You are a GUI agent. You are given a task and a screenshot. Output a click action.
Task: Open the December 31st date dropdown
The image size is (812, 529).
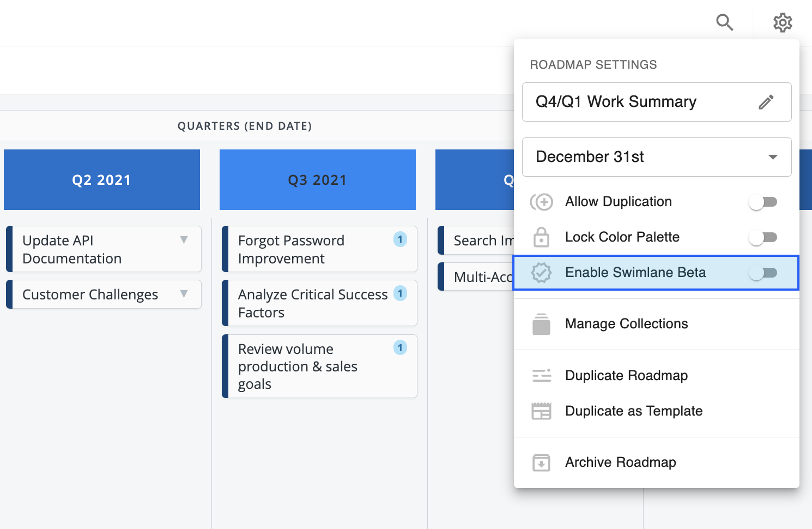point(656,157)
